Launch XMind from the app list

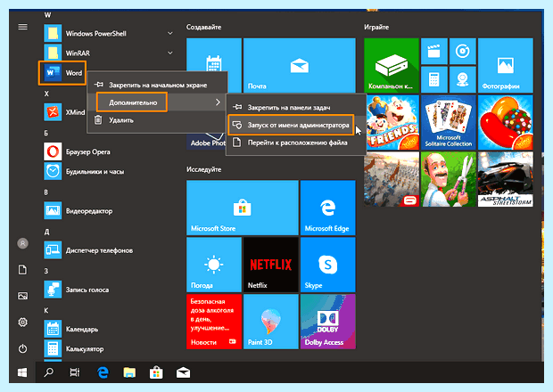click(64, 112)
